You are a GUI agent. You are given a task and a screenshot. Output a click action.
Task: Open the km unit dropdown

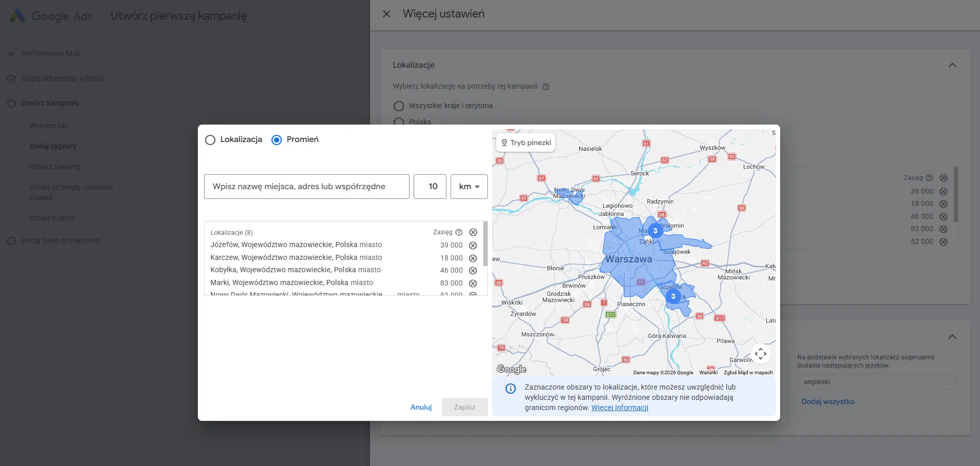tap(469, 186)
